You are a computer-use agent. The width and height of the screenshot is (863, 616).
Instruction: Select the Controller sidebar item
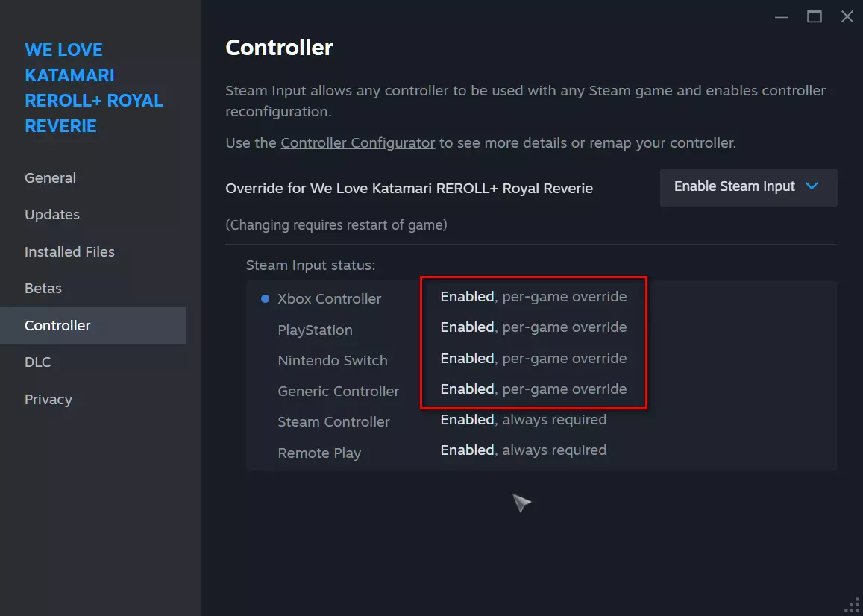pyautogui.click(x=57, y=326)
